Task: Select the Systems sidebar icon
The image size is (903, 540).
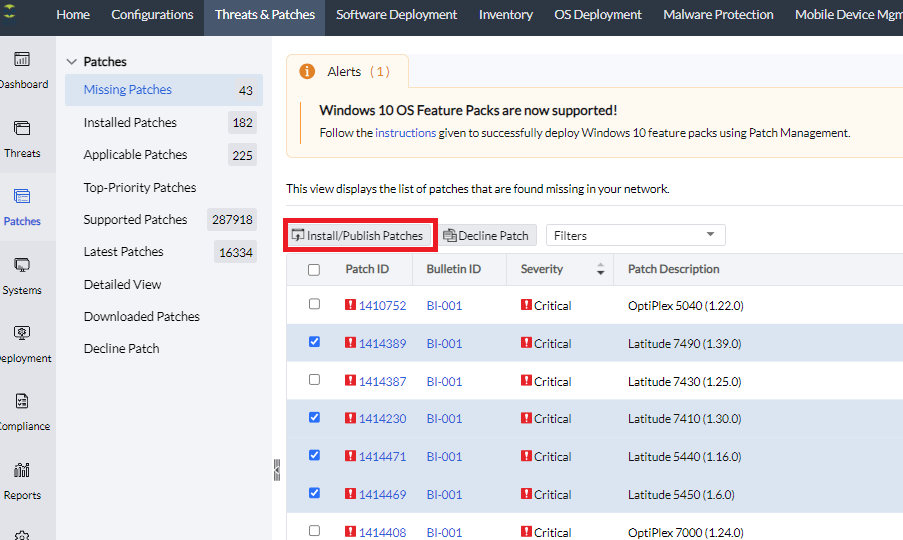Action: point(22,266)
